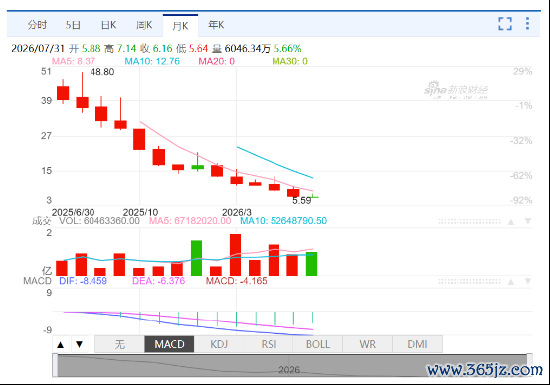This screenshot has width=550, height=385.
Task: Show the DMI indicator
Action: [417, 344]
